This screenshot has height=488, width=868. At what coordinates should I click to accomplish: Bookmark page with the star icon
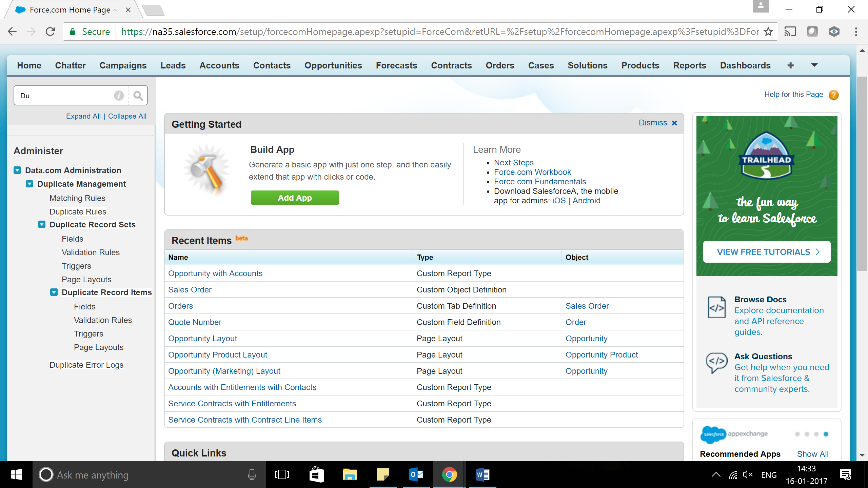pos(768,32)
